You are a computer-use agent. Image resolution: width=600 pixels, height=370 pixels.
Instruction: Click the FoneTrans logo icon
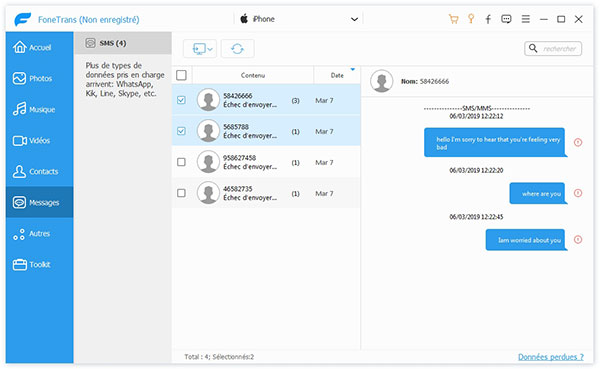[x=23, y=19]
